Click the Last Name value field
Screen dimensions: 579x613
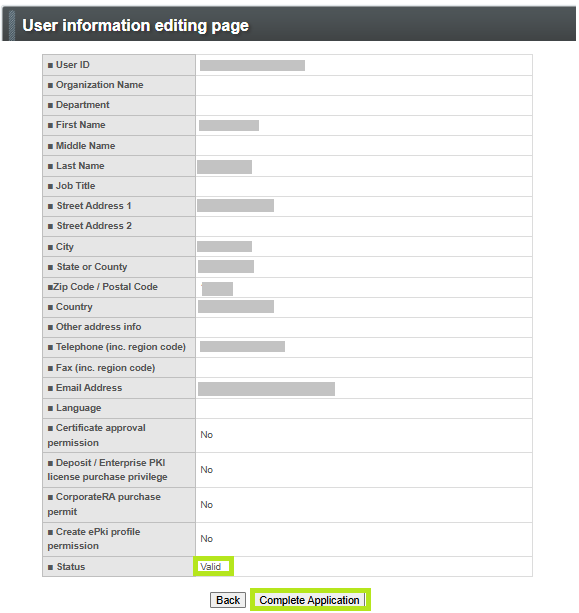click(224, 167)
